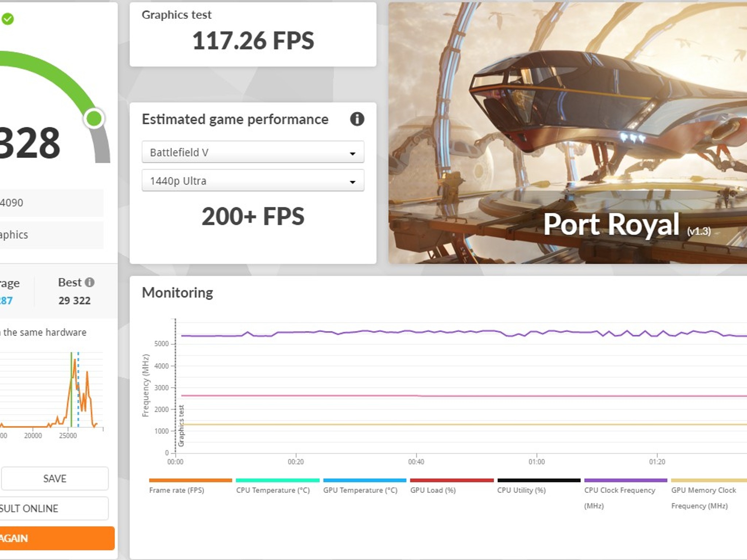The height and width of the screenshot is (560, 747).
Task: Click the Port Royal benchmark image
Action: tap(568, 133)
